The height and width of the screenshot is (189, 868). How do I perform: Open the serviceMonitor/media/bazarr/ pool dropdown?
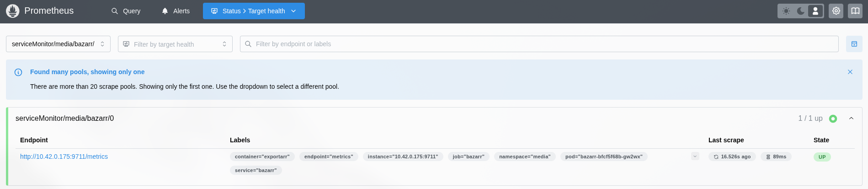coord(58,44)
